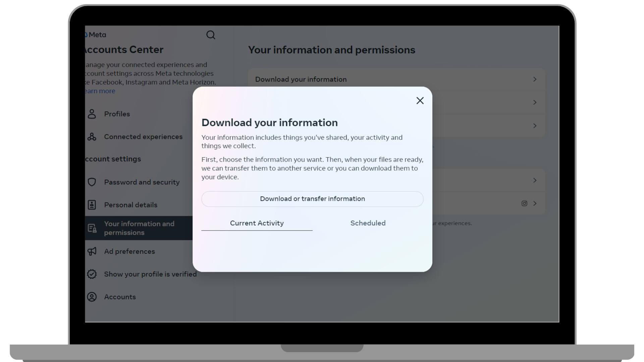Image resolution: width=644 pixels, height=362 pixels.
Task: Click the Ad preferences megaphone icon
Action: coord(92,251)
